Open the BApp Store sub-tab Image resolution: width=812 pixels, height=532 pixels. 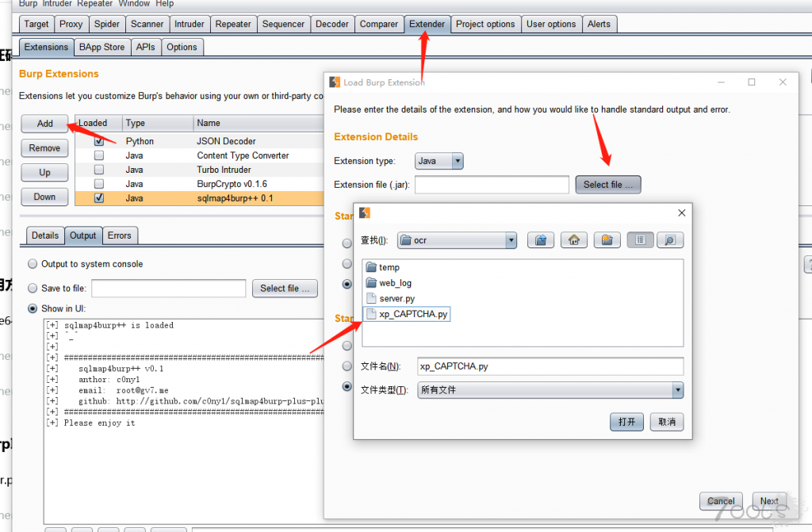click(101, 47)
